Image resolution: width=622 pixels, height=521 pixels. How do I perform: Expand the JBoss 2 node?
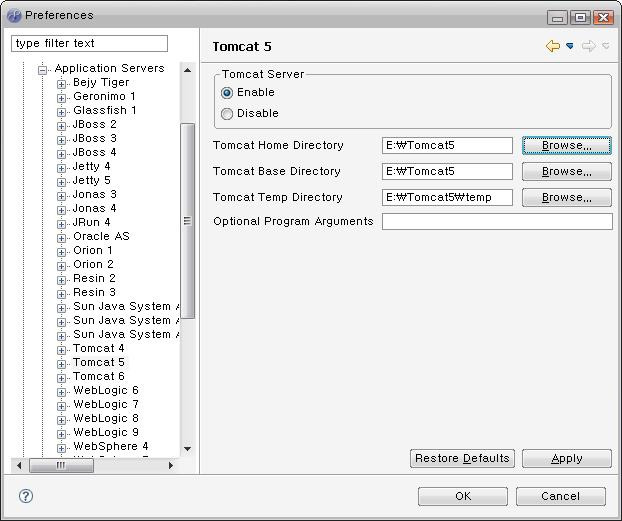61,126
